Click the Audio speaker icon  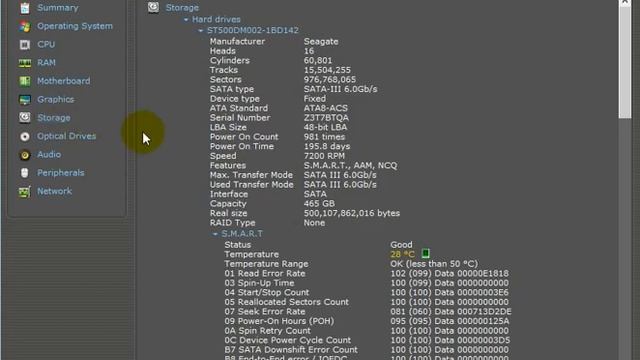pyautogui.click(x=25, y=155)
